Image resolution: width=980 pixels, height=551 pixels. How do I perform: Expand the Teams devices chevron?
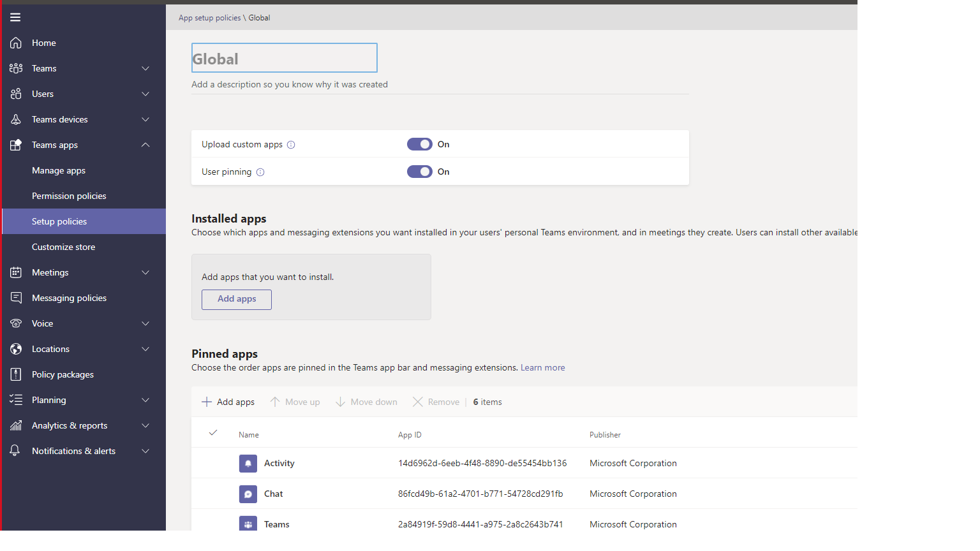145,119
